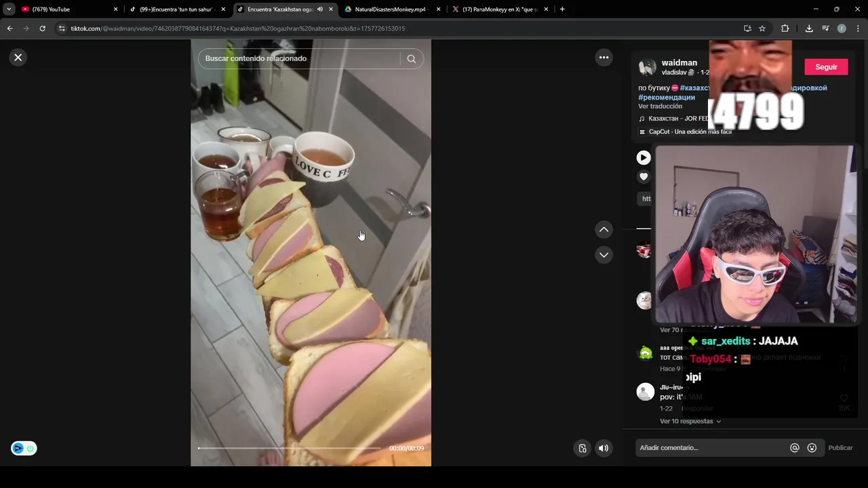Open the Chrome three-dot menu

[858, 28]
